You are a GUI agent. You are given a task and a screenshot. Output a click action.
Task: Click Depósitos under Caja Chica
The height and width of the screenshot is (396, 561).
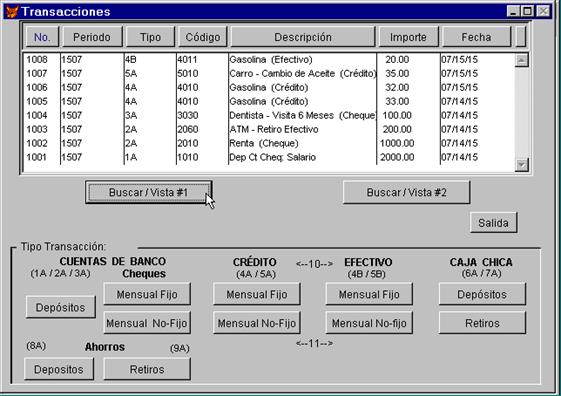(x=482, y=294)
